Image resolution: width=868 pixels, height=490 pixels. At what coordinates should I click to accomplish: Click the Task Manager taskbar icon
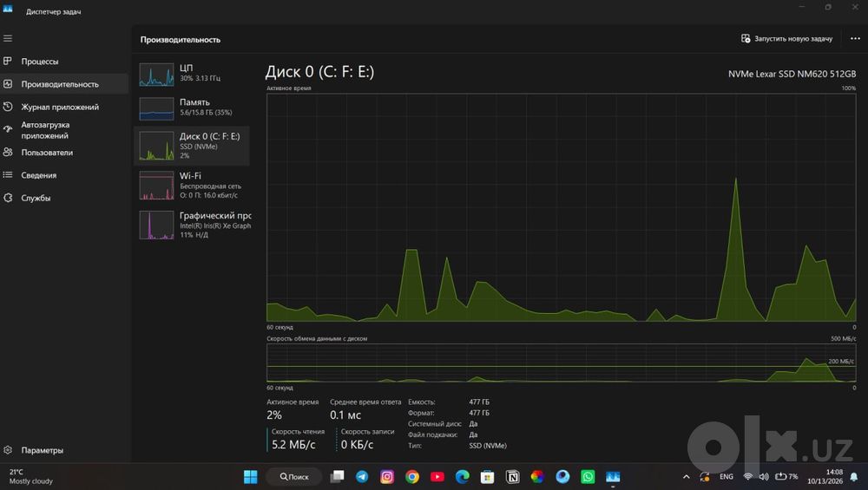point(613,477)
